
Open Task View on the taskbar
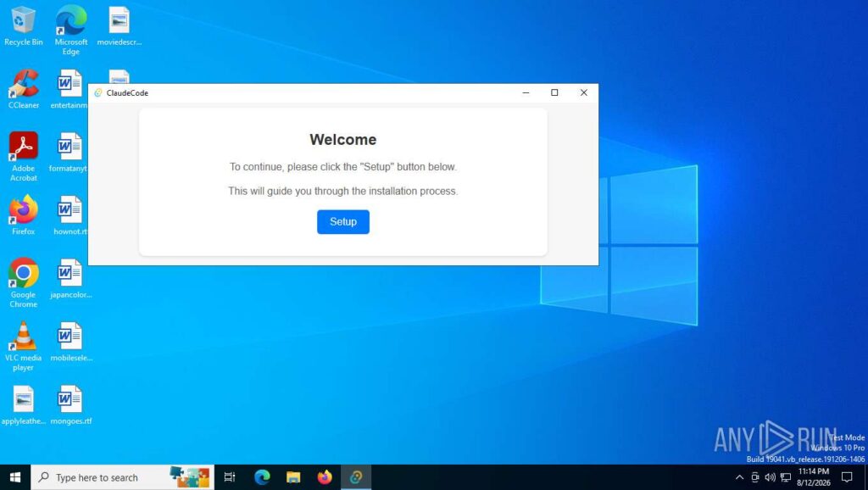click(x=229, y=477)
